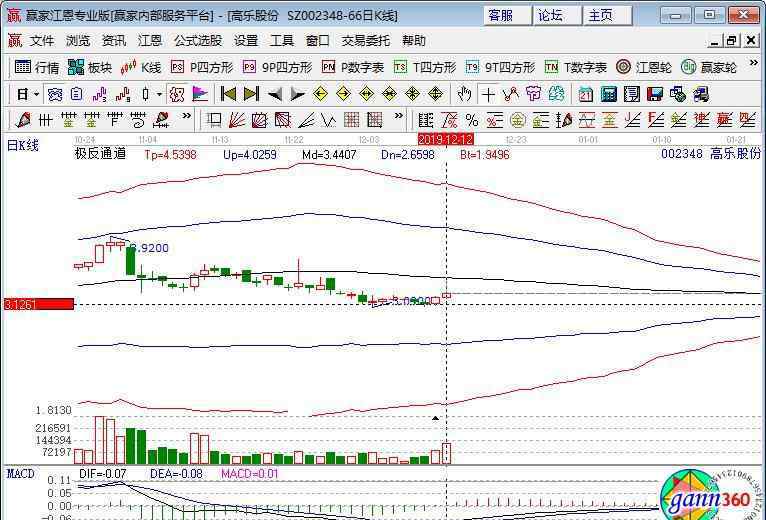The image size is (766, 520).
Task: Open the 浏览 menu
Action: 78,41
